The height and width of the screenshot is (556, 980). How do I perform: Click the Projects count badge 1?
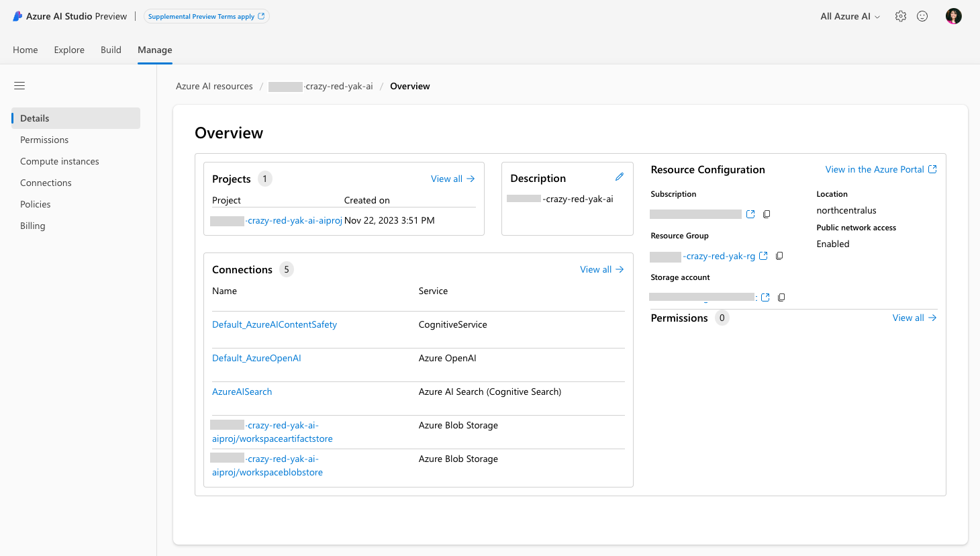(265, 179)
